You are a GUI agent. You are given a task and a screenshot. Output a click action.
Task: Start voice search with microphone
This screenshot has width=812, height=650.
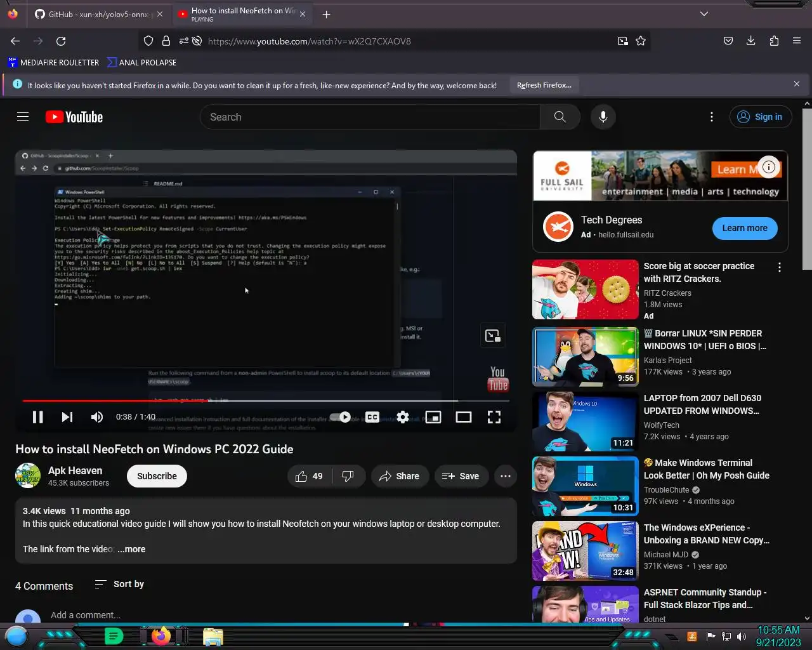point(603,117)
